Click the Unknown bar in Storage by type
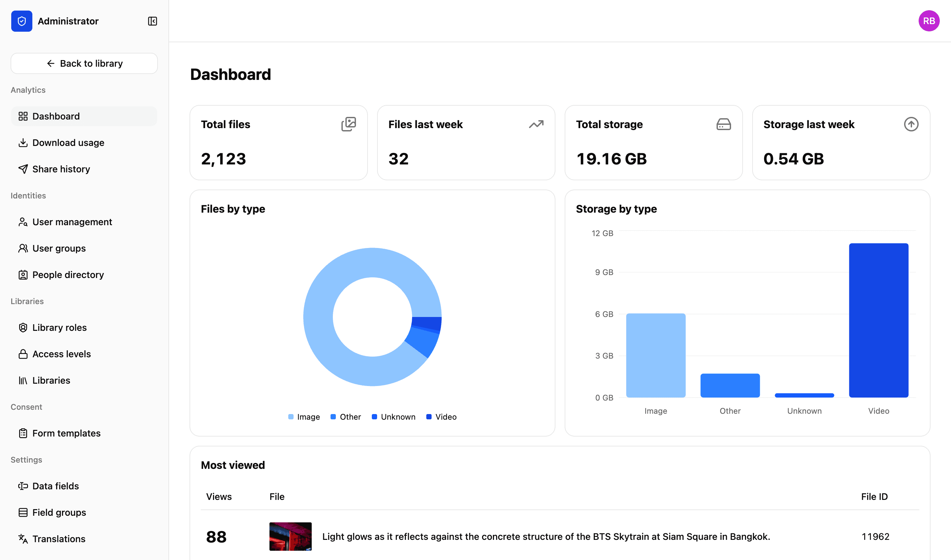 pyautogui.click(x=804, y=396)
